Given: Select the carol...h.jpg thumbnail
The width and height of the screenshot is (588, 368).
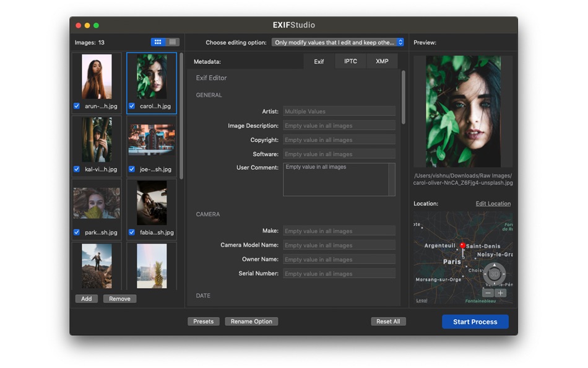Looking at the screenshot, I should [152, 77].
